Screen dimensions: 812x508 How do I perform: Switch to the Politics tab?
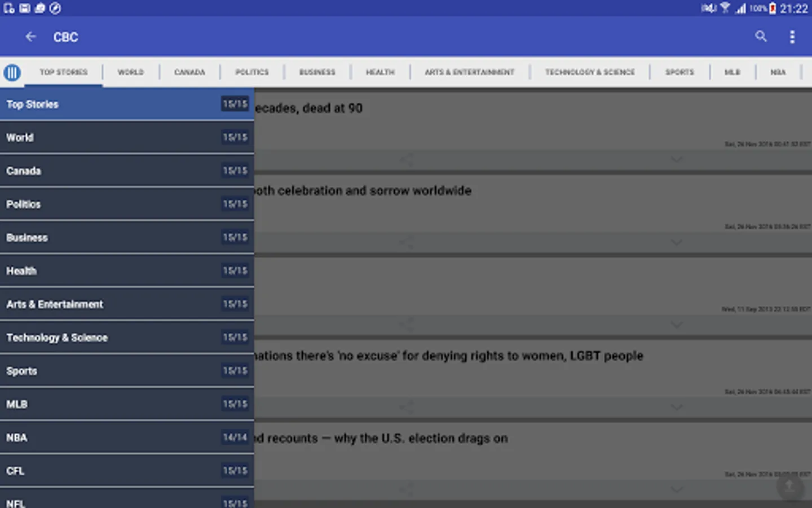(x=252, y=72)
